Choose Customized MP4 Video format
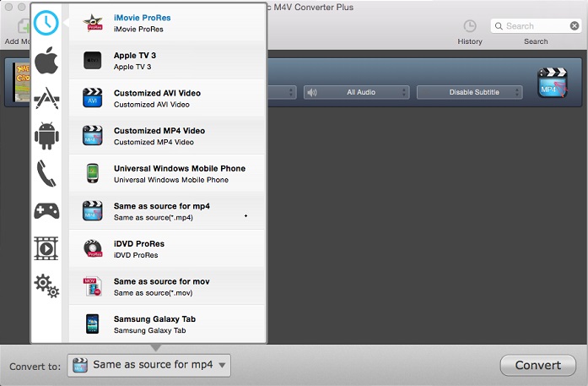The height and width of the screenshot is (386, 588). (167, 135)
